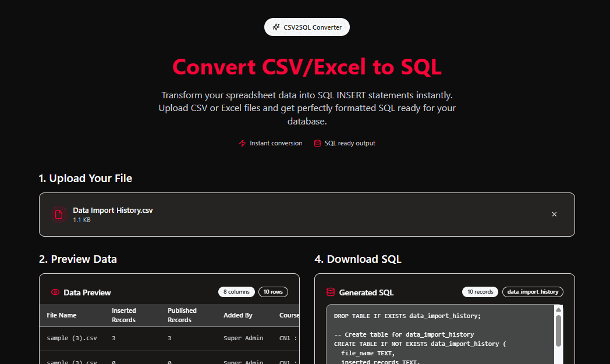Click the Data Import History.csv file name

[x=112, y=210]
